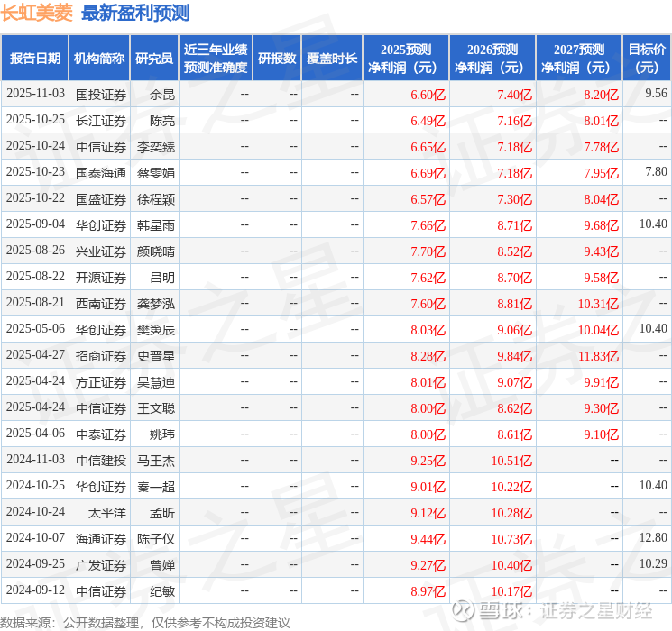Select the 方正证券 institution cell
This screenshot has height=631, width=672.
[x=101, y=382]
